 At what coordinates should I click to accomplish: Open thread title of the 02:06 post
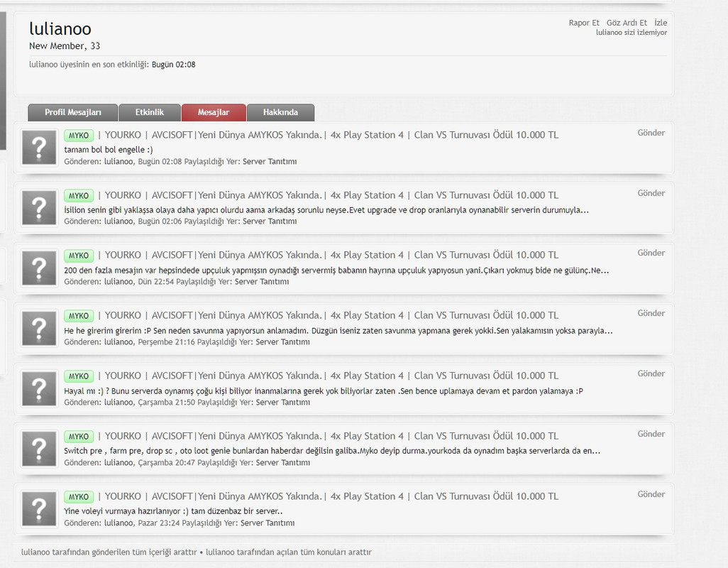329,195
